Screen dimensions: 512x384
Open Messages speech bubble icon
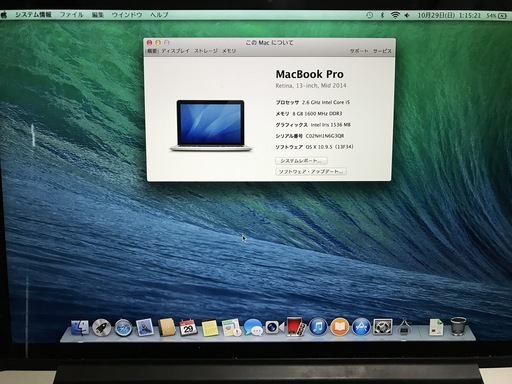[x=253, y=327]
